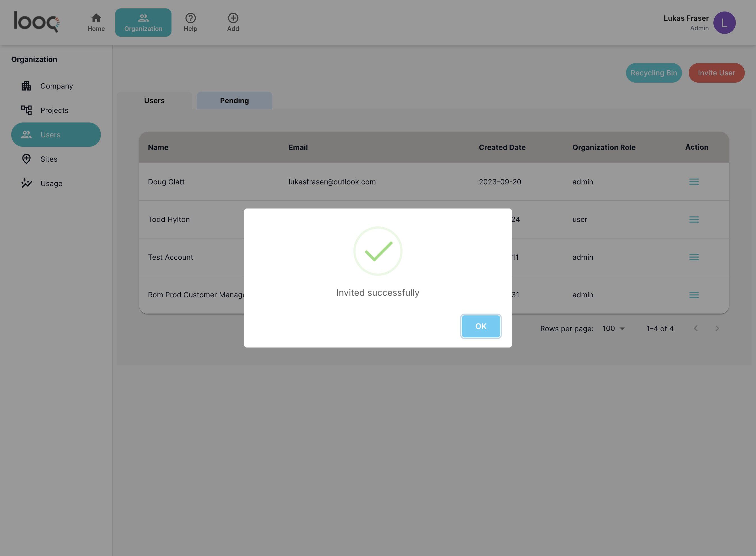Open the action menu for Doug Glatt
756x556 pixels.
click(x=694, y=182)
